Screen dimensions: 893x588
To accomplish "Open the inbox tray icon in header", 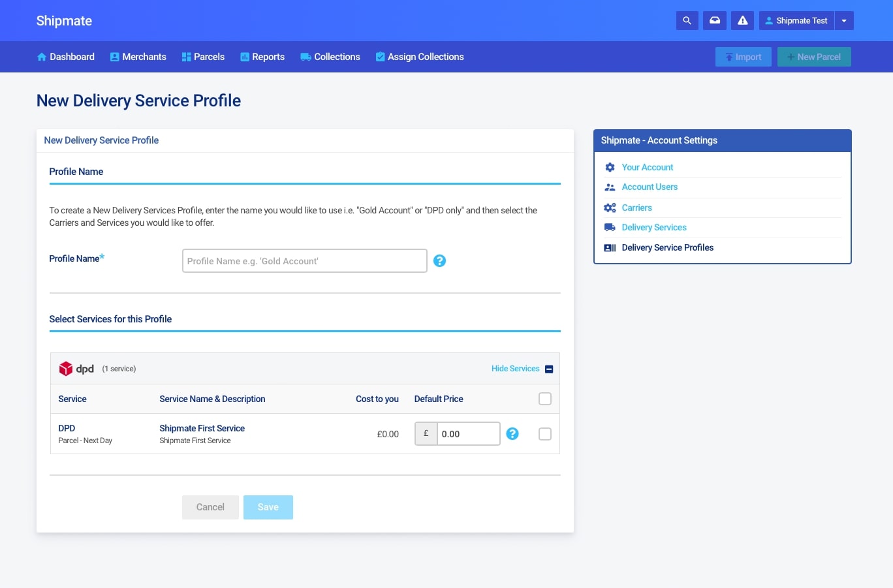I will [x=715, y=21].
